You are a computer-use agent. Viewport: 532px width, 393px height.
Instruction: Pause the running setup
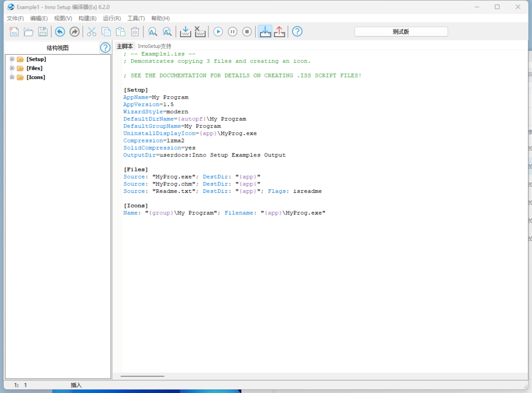click(x=233, y=32)
